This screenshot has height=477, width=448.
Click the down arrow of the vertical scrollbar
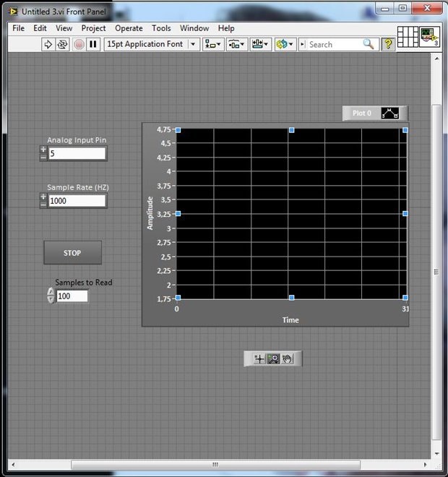click(436, 454)
